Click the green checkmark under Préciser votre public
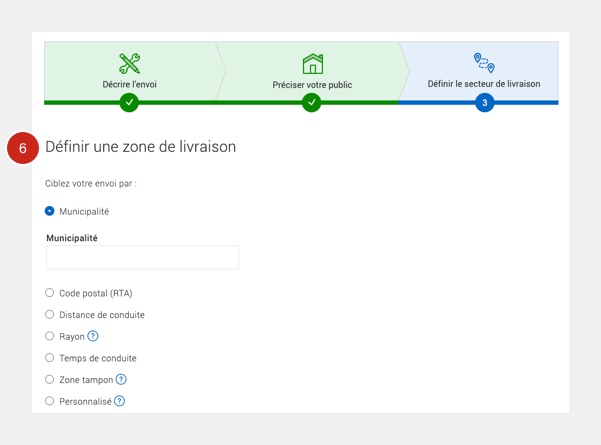Screen dimensions: 601x445 [x=312, y=102]
